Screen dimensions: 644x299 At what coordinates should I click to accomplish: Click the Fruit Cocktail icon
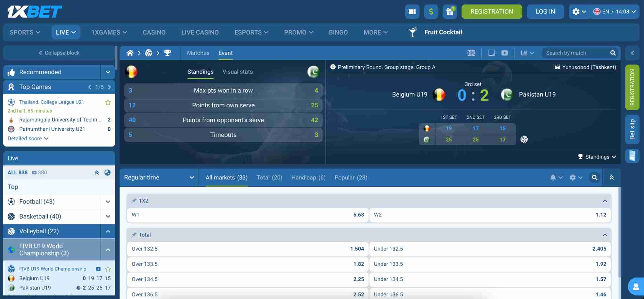point(413,32)
